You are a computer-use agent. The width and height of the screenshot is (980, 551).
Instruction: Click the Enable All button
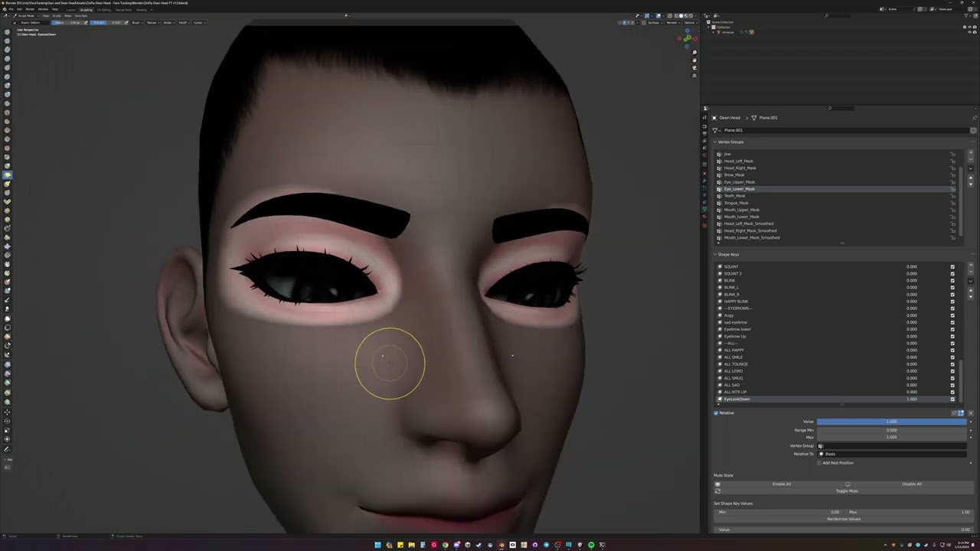[781, 484]
